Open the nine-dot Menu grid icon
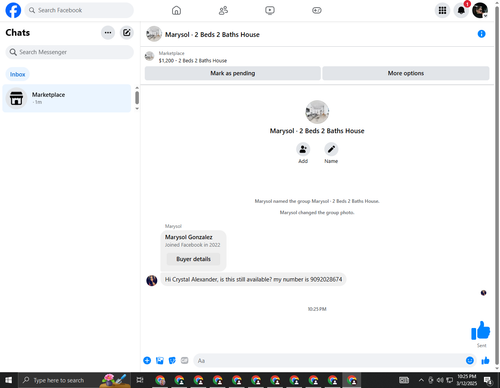Screen dimensions: 500x388 (x=442, y=11)
